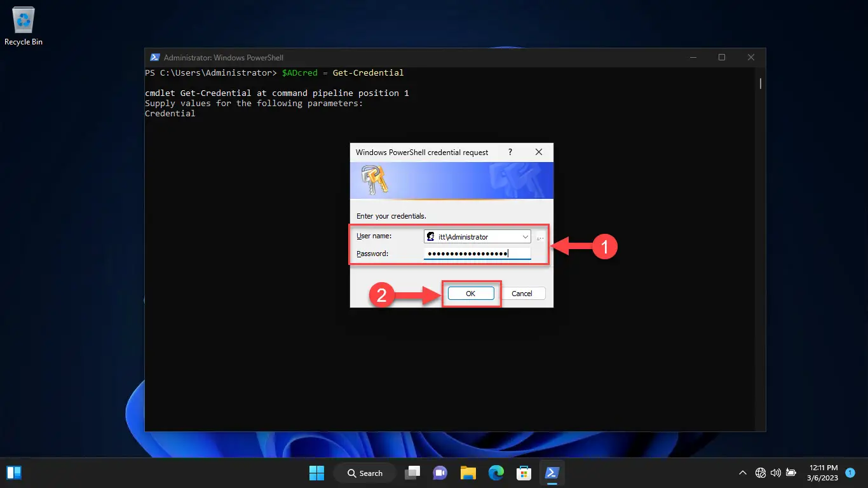Expand the User name dropdown list

click(525, 236)
